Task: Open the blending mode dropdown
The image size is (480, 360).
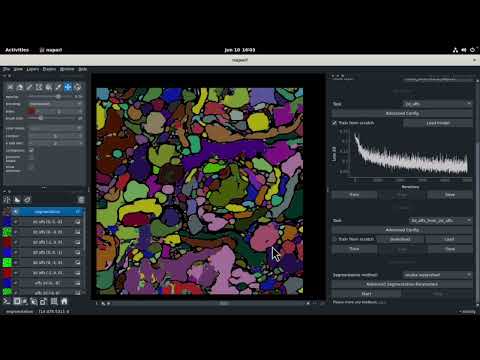Action: coord(55,104)
